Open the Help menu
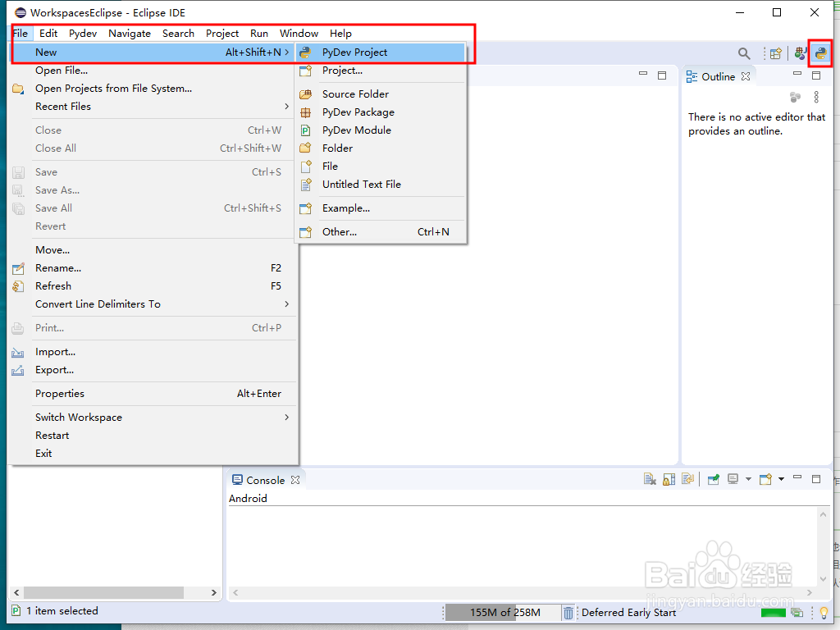Image resolution: width=840 pixels, height=630 pixels. 340,33
